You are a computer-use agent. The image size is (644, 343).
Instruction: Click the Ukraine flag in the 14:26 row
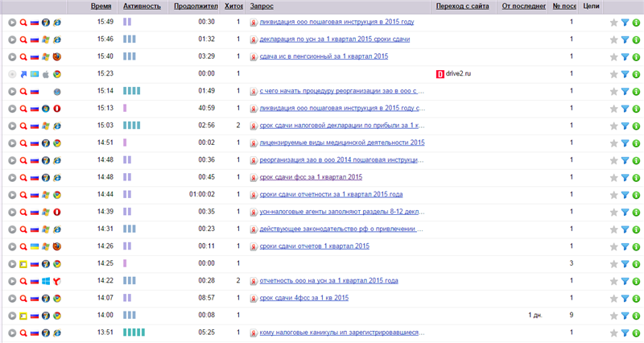pos(35,247)
